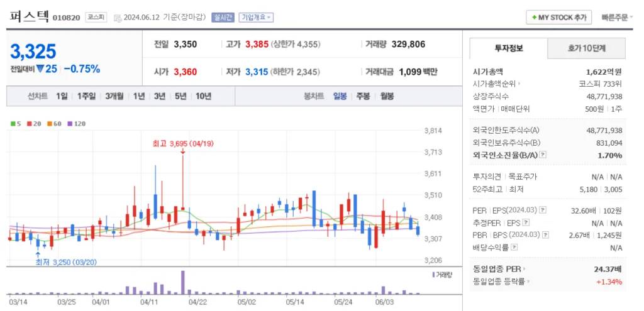This screenshot has width=644, height=311.
Task: Click the 코스피 market badge
Action: click(x=96, y=18)
